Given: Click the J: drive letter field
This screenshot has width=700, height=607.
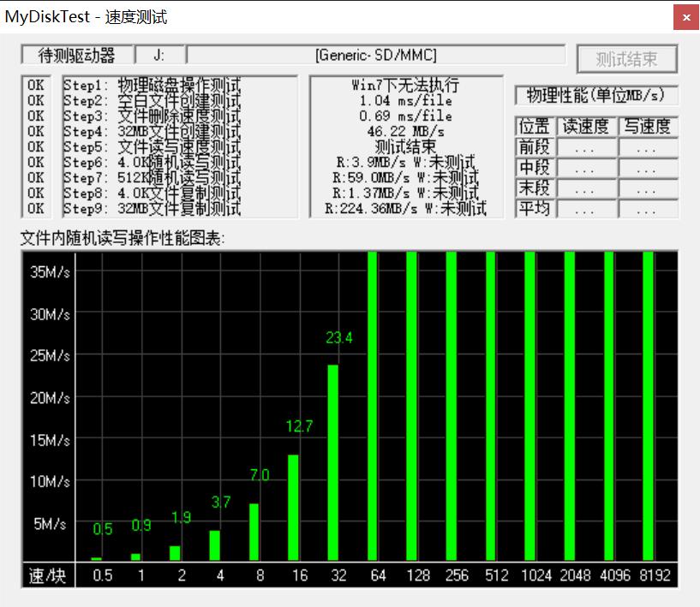Looking at the screenshot, I should pos(159,56).
